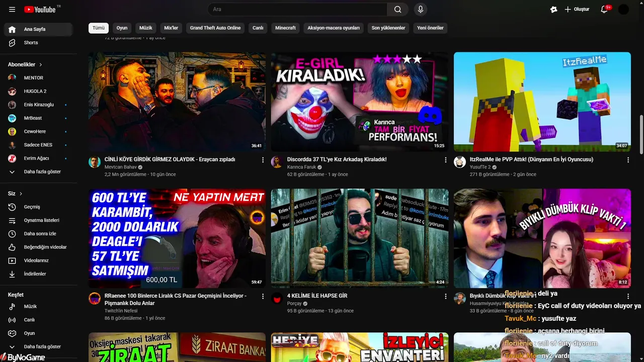
Task: Open Enis Kirazoglu channel subscription
Action: (38, 105)
